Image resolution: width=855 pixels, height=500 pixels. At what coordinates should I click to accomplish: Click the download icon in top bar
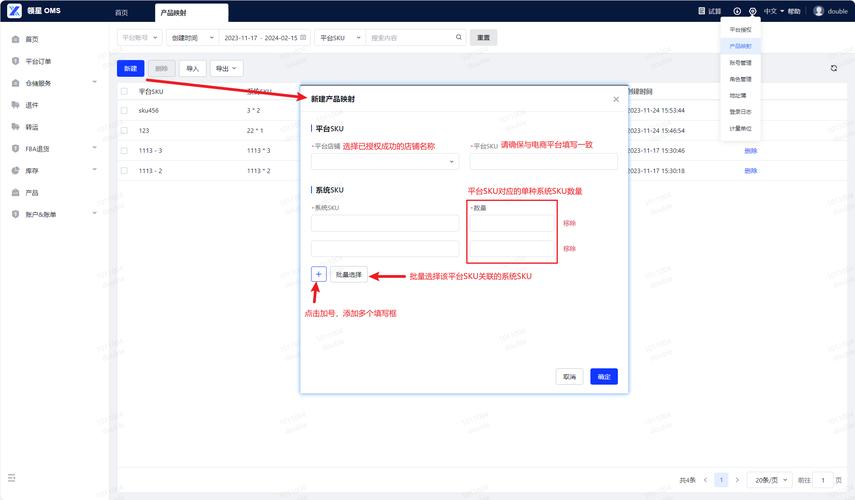pos(737,11)
